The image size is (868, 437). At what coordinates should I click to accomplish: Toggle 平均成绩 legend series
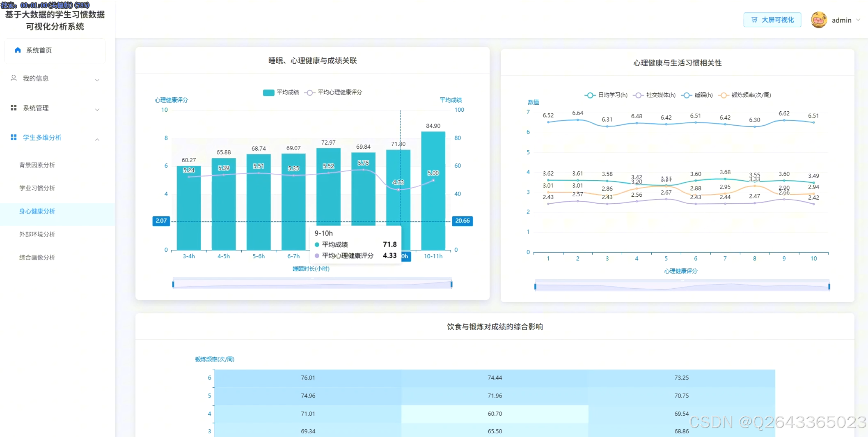pyautogui.click(x=281, y=92)
